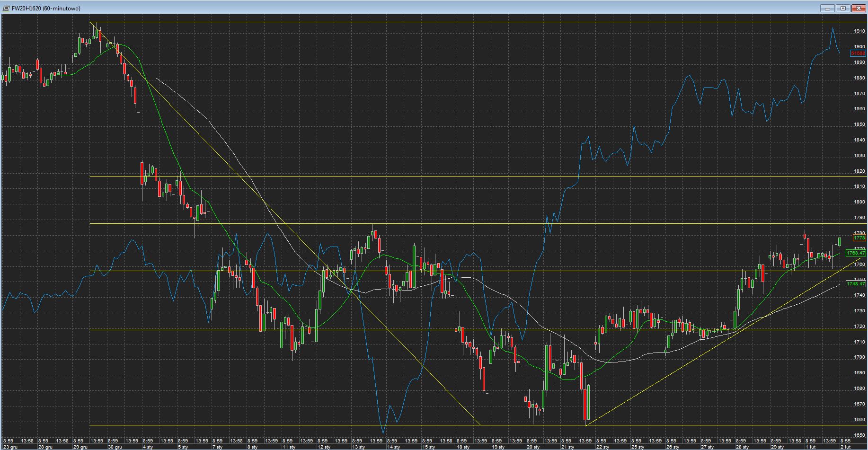Click the 5 sty date label
The width and height of the screenshot is (868, 450).
point(183,447)
